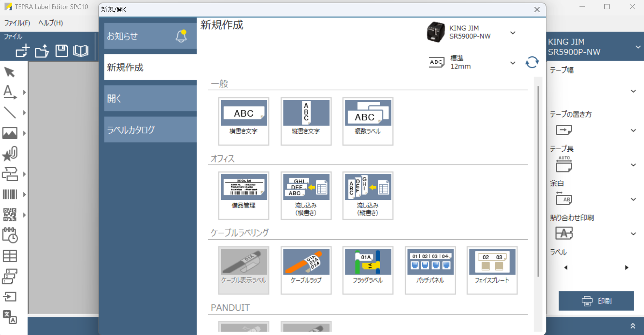Open the テープの置き方 dropdown
This screenshot has width=644, height=335.
click(633, 131)
